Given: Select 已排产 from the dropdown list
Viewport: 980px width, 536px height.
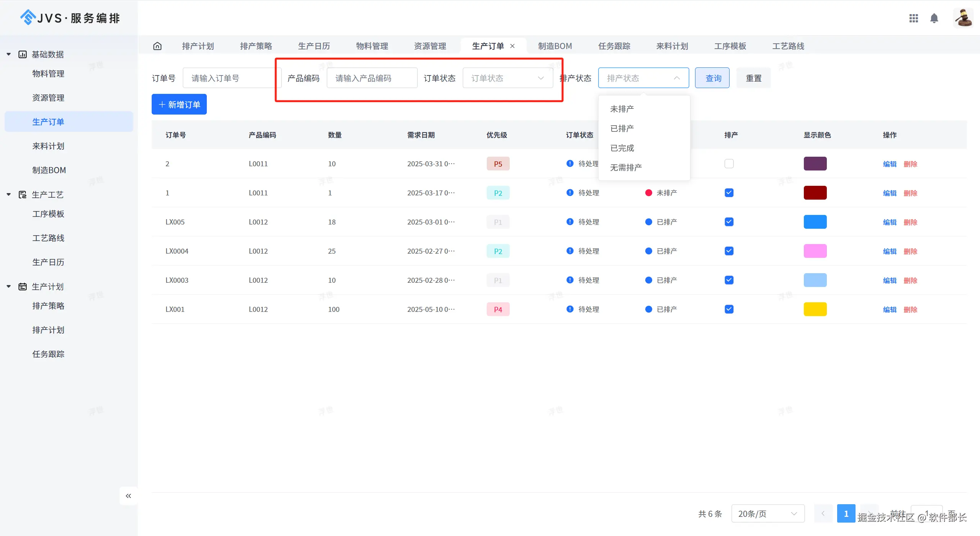Looking at the screenshot, I should pos(622,128).
